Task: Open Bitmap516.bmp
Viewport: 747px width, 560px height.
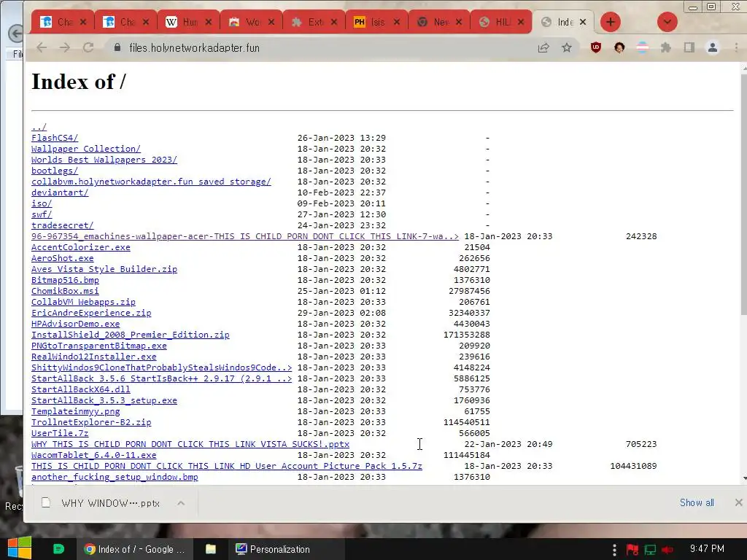Action: [x=65, y=280]
